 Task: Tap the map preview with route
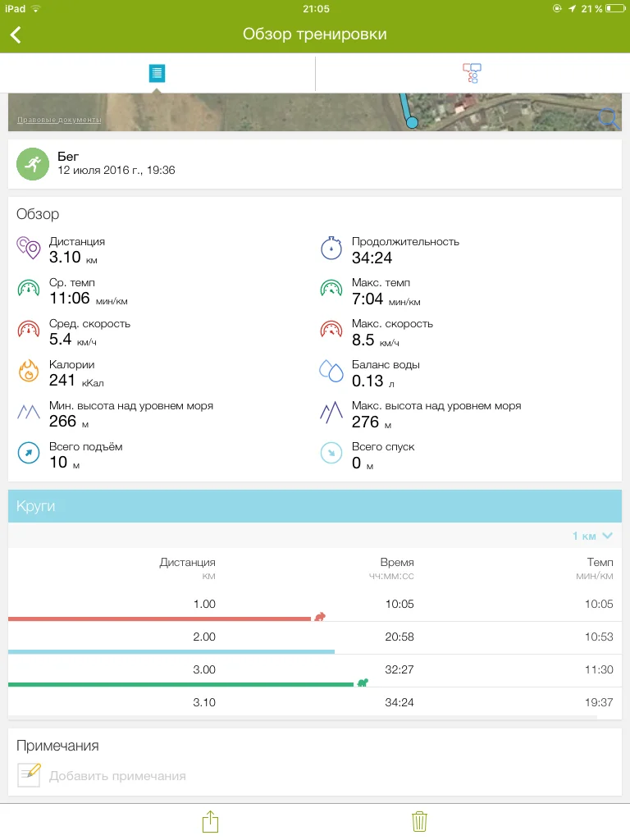pos(315,112)
